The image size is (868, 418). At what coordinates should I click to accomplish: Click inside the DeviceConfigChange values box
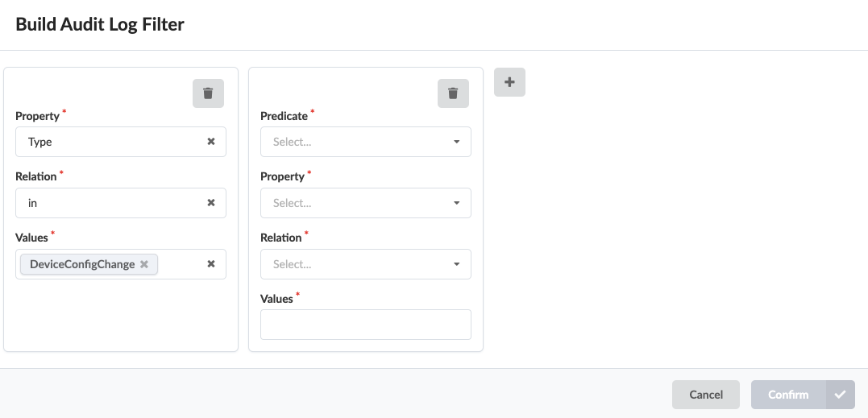pos(181,264)
